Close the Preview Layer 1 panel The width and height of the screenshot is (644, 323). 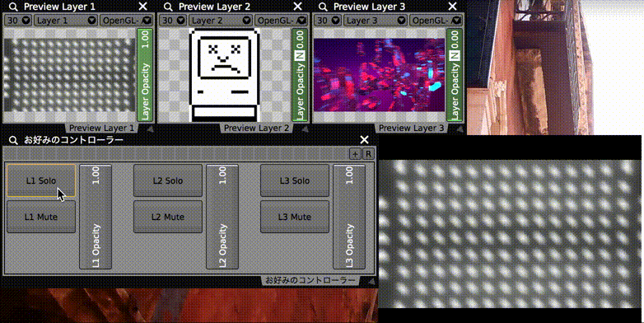point(142,7)
